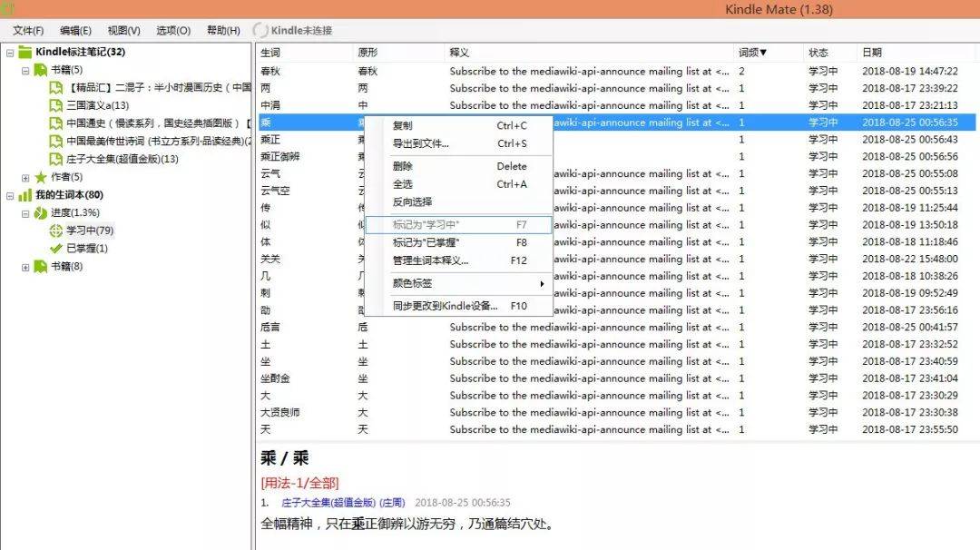980x550 pixels.
Task: Click the 生词 column header
Action: click(x=304, y=53)
